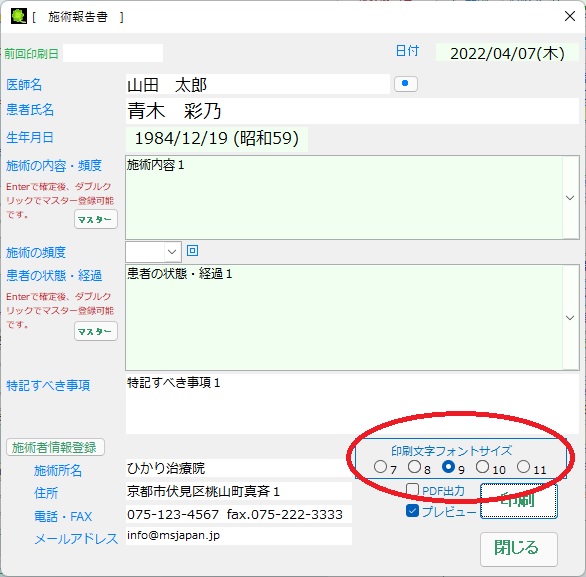The image size is (586, 577).
Task: Open 施術者情報登録
Action: coord(55,447)
